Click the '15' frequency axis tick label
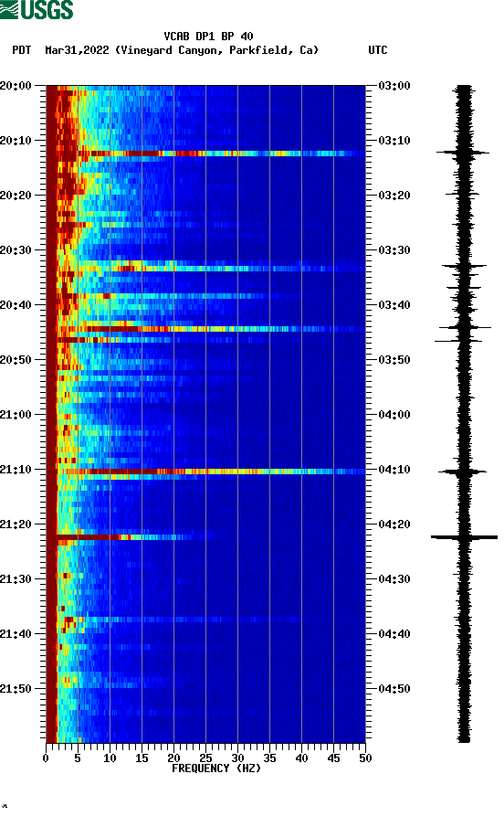 click(142, 758)
